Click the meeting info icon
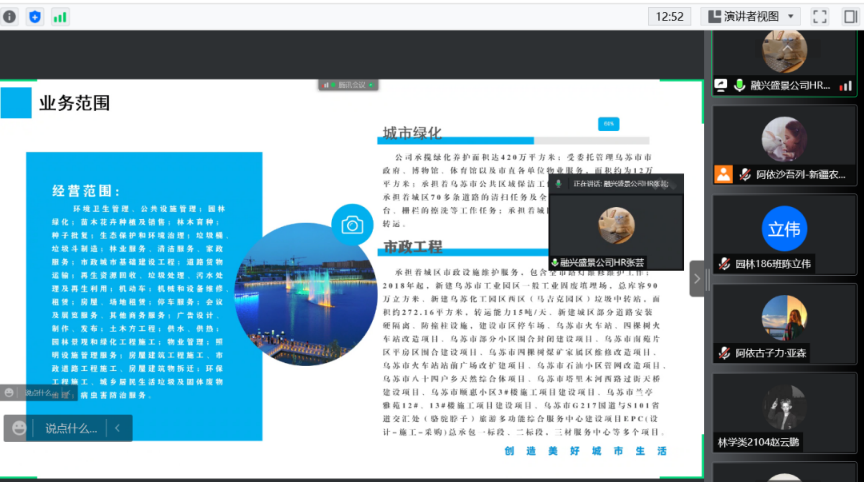Viewport: 864px width, 482px height. tap(11, 16)
